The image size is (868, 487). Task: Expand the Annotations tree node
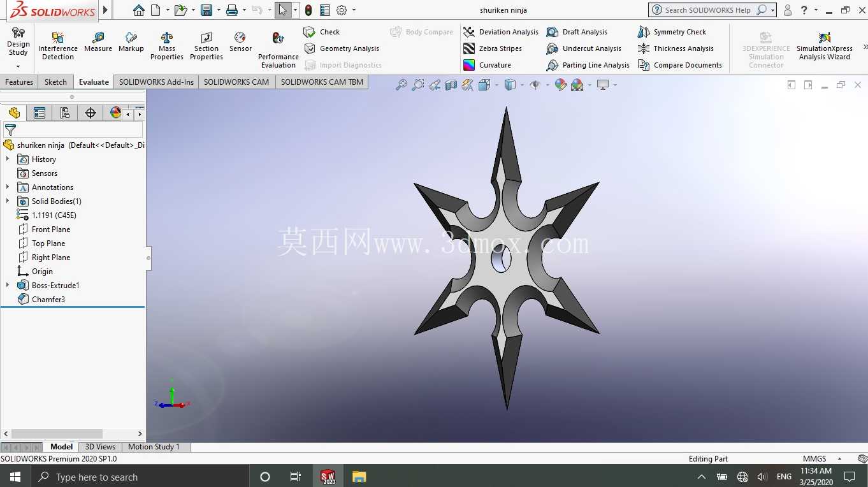pyautogui.click(x=8, y=187)
